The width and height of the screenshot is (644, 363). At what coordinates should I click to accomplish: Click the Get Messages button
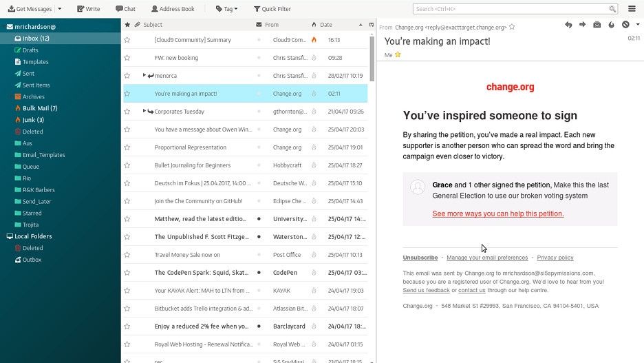tap(30, 9)
